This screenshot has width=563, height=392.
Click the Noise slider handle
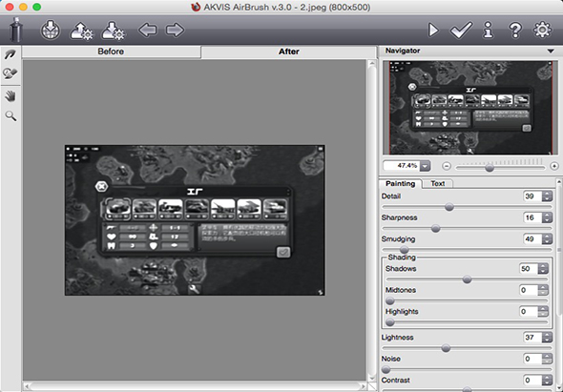point(386,369)
